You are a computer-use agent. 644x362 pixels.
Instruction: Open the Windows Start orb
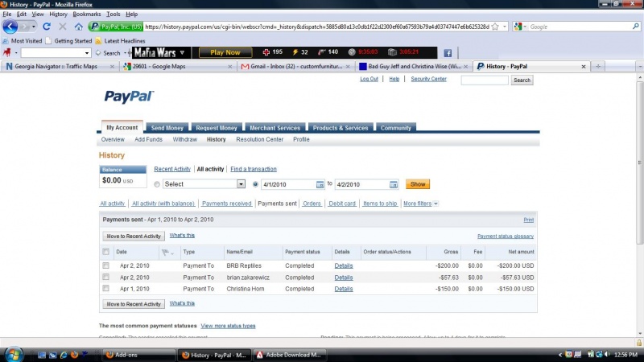tap(13, 354)
